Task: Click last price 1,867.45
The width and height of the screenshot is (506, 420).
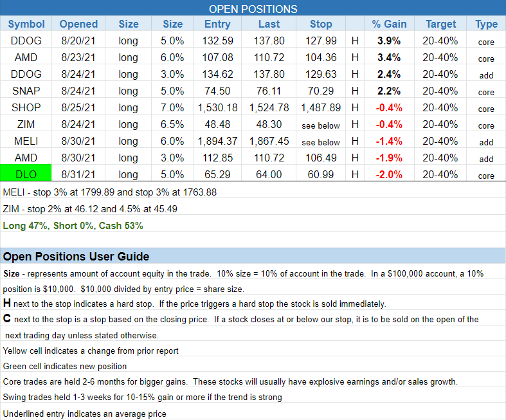Action: pos(269,141)
